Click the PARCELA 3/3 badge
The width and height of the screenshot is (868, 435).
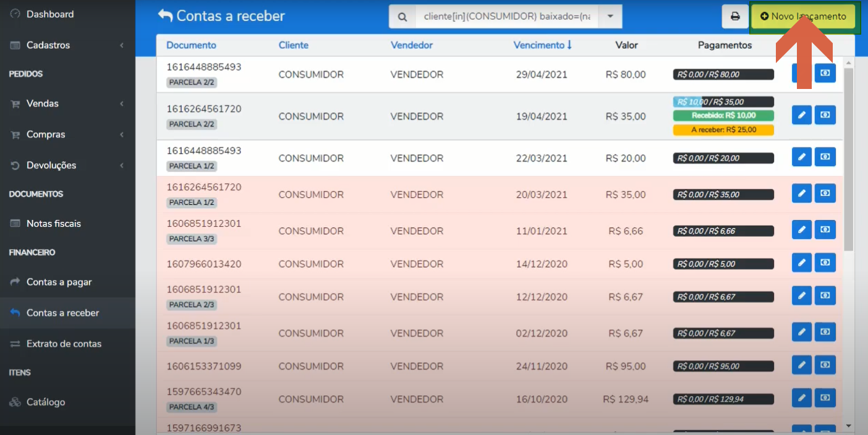pyautogui.click(x=192, y=239)
